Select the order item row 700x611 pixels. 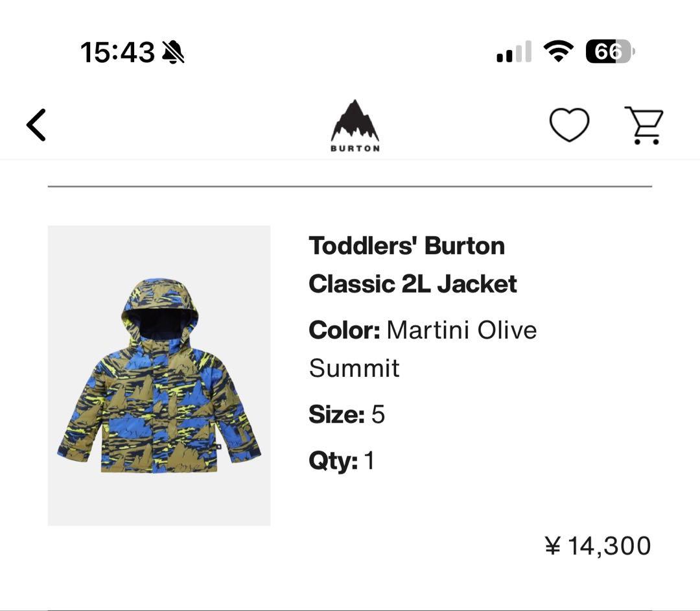pos(350,376)
